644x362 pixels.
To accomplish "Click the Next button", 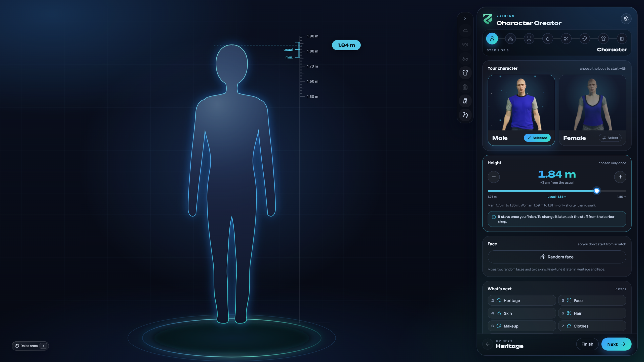I will tap(616, 344).
